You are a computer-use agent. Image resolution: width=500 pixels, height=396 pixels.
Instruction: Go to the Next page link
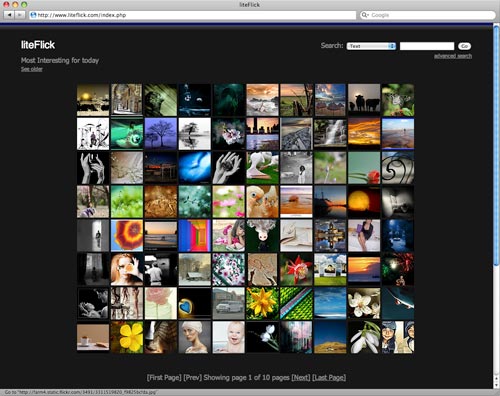point(301,377)
